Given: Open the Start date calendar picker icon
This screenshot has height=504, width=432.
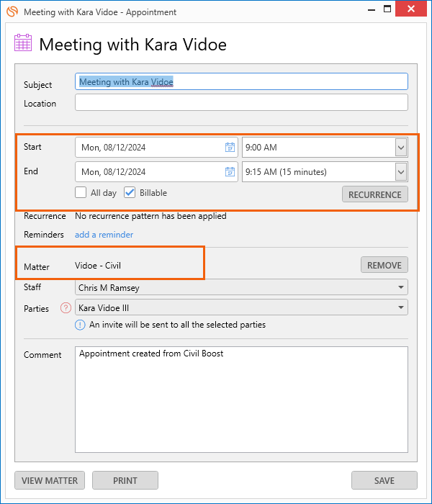Looking at the screenshot, I should coord(230,147).
